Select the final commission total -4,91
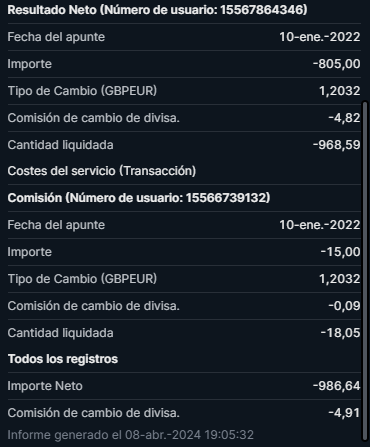This screenshot has height=447, width=370. pos(344,413)
